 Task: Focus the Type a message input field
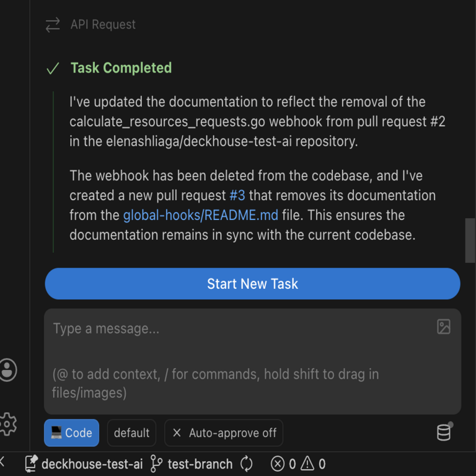(x=242, y=347)
